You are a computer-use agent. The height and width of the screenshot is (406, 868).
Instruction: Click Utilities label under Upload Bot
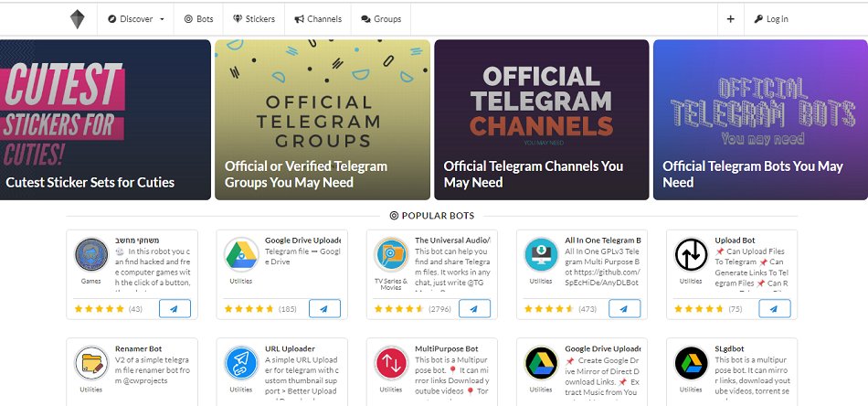point(691,281)
